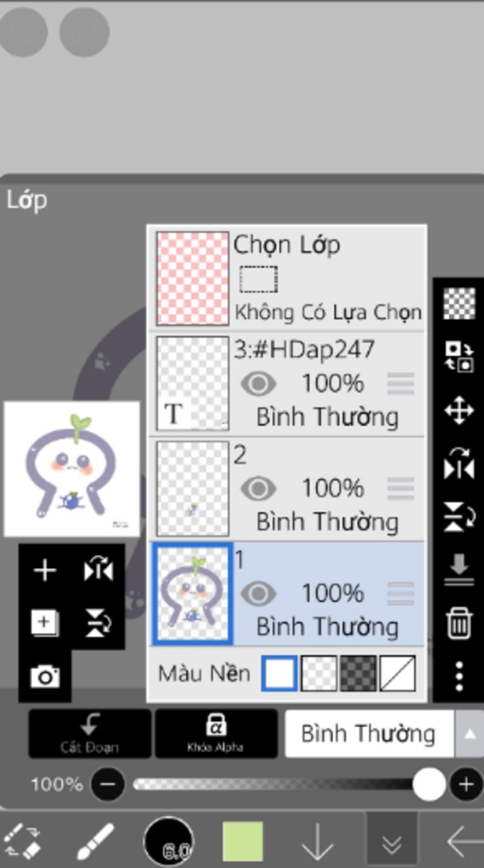Tap the camera icon to import photo

[x=45, y=676]
